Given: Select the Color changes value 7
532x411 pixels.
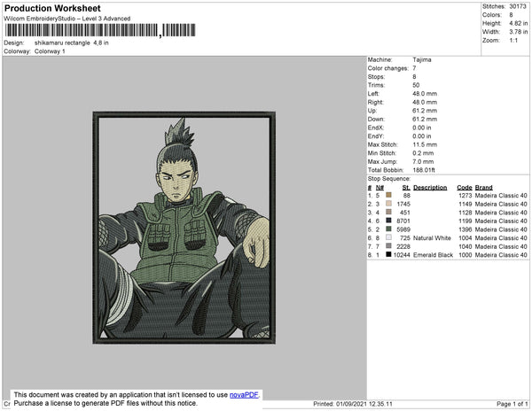Looking at the screenshot, I should tap(414, 68).
